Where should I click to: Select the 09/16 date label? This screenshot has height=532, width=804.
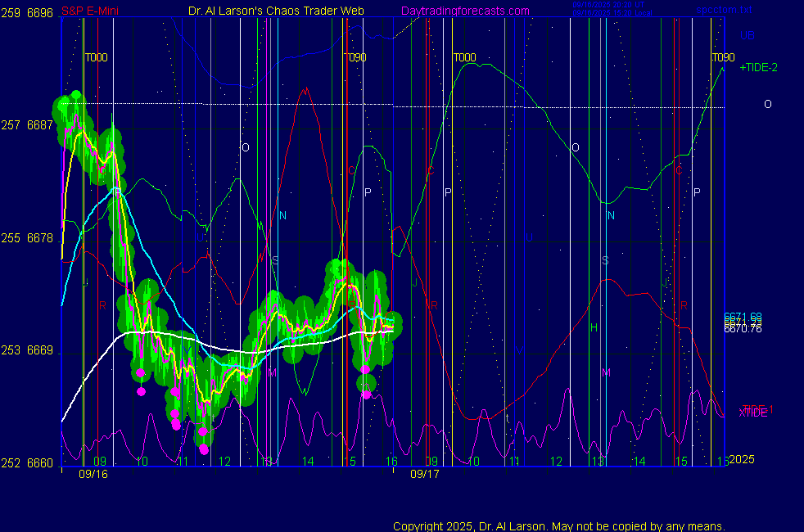pyautogui.click(x=93, y=474)
